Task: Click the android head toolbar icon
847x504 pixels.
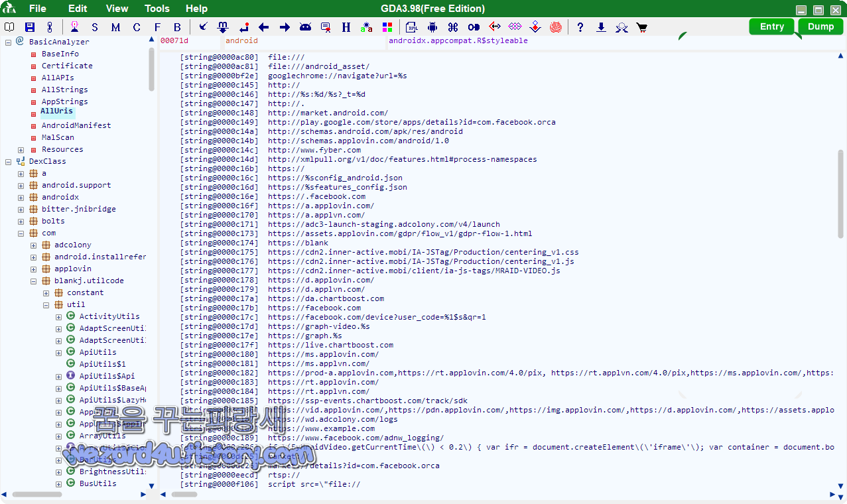Action: [x=305, y=27]
